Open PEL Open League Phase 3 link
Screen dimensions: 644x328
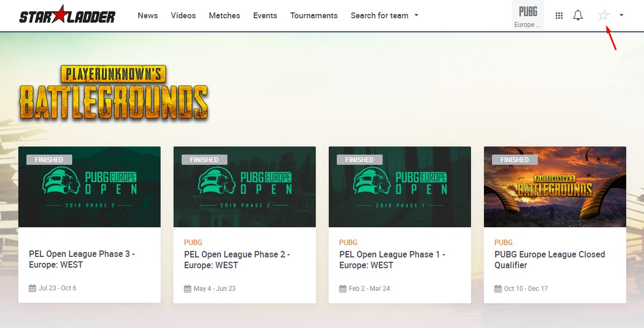point(81,260)
